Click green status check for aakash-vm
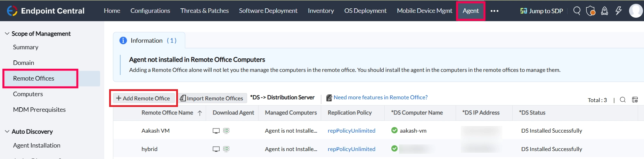 click(394, 130)
